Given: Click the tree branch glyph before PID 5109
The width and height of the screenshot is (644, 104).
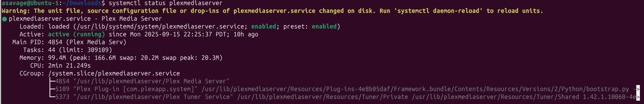Looking at the screenshot, I should (52, 89).
